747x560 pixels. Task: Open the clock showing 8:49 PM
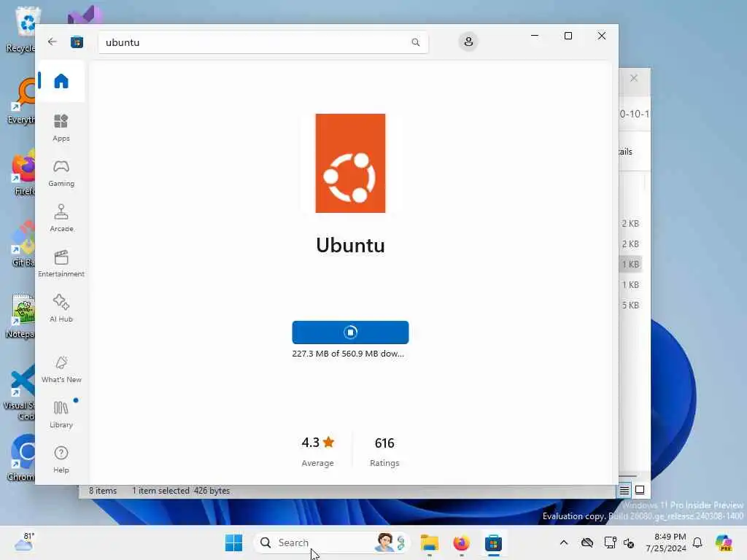click(666, 542)
